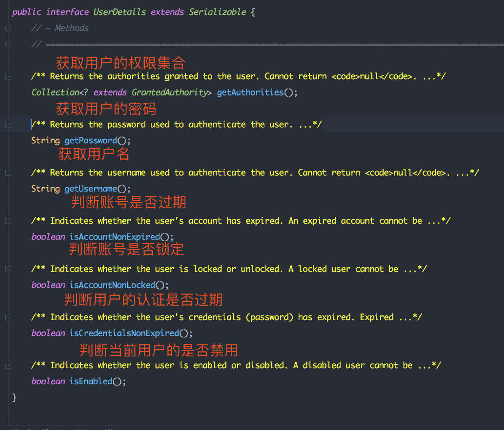This screenshot has height=430, width=504.
Task: Click the downward fold arrow beside "// ~ Methods"
Action: tap(7, 29)
